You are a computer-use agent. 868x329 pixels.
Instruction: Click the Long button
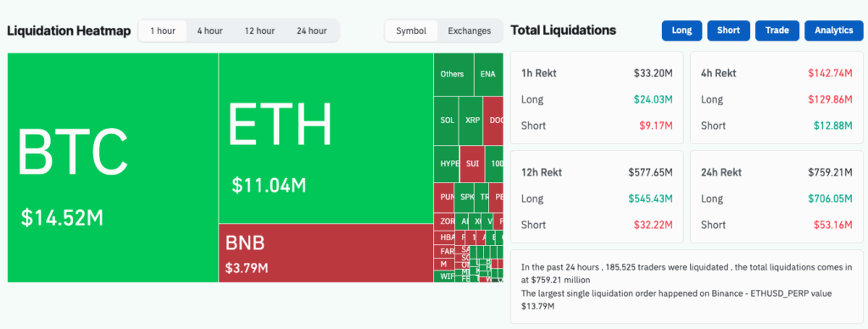point(682,31)
